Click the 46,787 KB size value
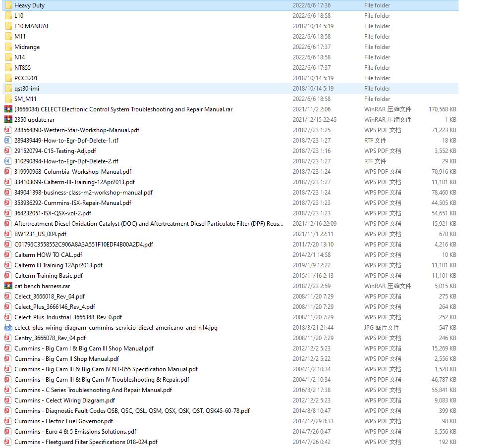This screenshot has width=504, height=448. coord(444,380)
